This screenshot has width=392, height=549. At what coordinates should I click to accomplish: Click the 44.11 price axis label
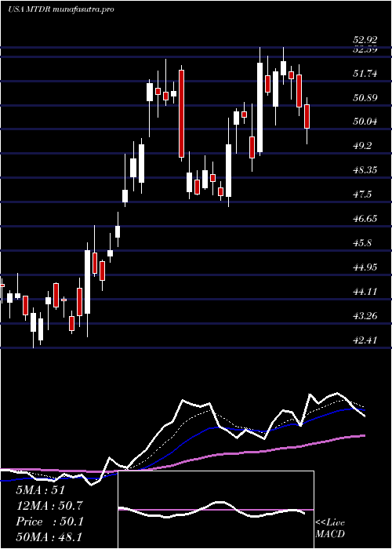(365, 292)
